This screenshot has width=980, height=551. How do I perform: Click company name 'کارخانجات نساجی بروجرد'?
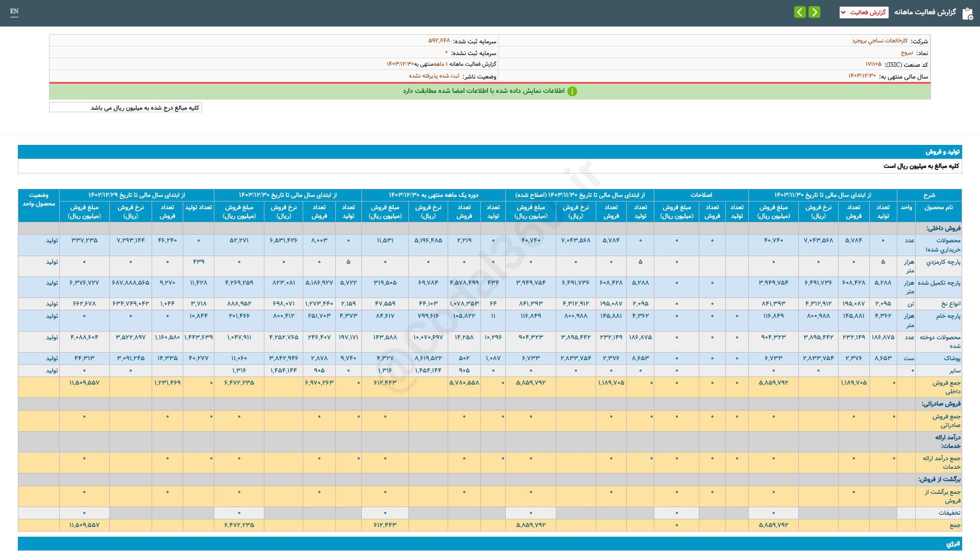(879, 41)
